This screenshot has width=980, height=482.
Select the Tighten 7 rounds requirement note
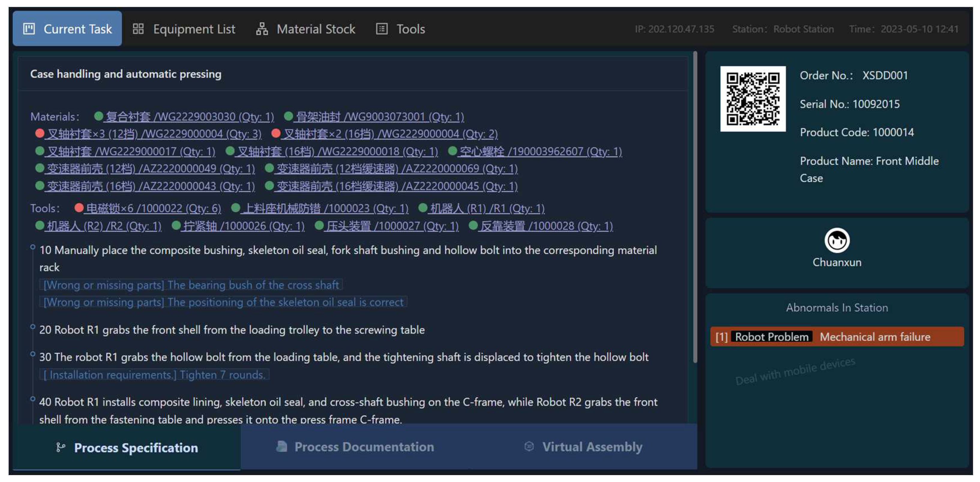pos(154,374)
